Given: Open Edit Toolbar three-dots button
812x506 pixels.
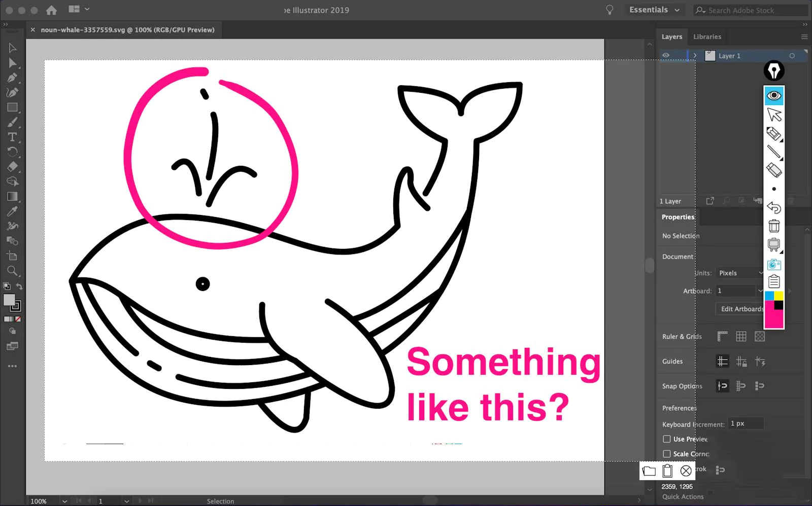Looking at the screenshot, I should 13,366.
